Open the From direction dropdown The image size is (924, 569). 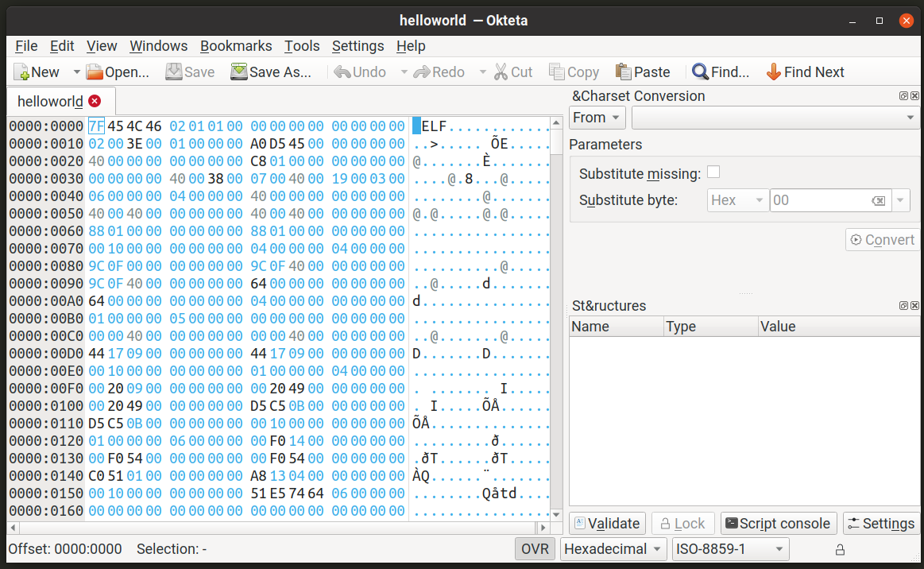[597, 118]
